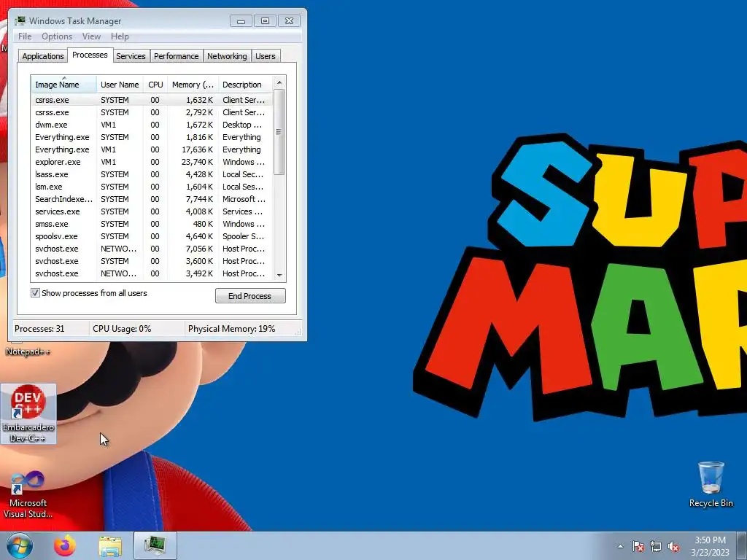Viewport: 747px width, 560px height.
Task: Select csrss.exe using 2,792 K
Action: 152,112
